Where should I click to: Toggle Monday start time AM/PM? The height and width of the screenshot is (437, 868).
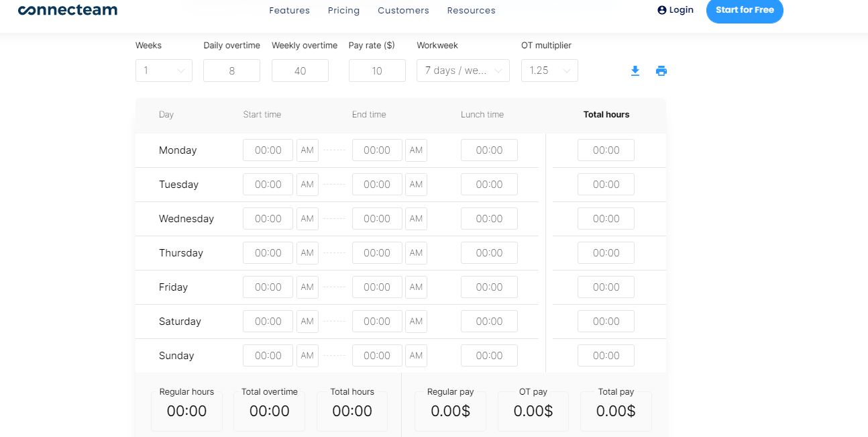[307, 150]
